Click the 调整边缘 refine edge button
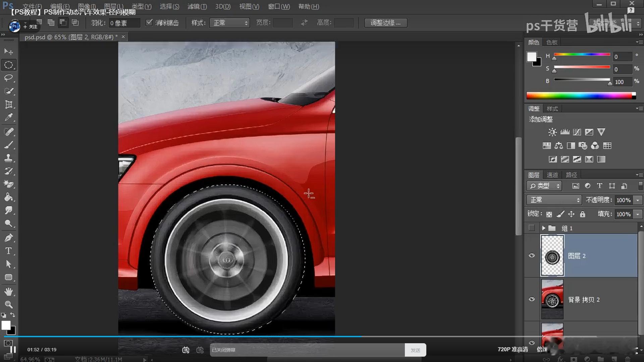This screenshot has height=362, width=644. click(x=385, y=23)
